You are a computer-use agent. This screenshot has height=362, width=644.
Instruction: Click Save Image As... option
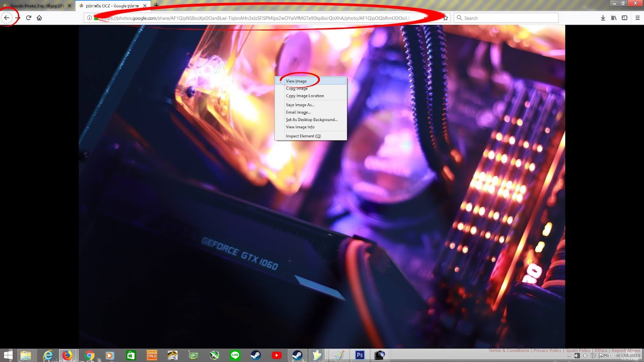[300, 105]
